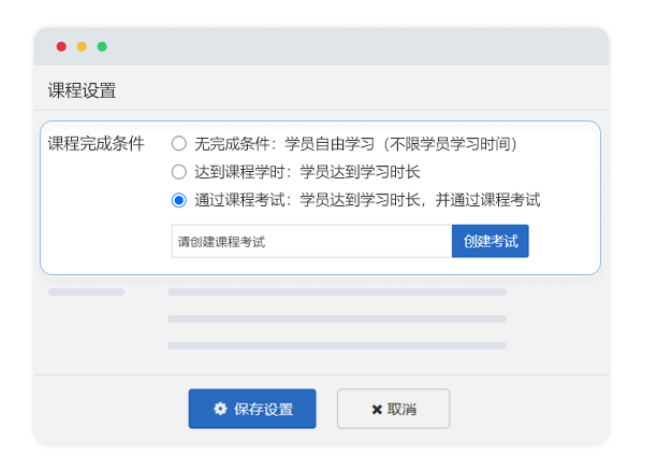This screenshot has width=646, height=473.
Task: Focus the 请创建课程考试 input field
Action: 311,242
